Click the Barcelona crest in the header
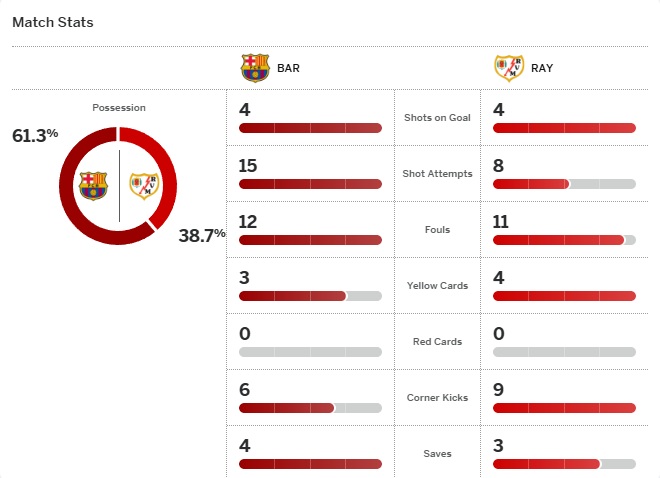This screenshot has width=660, height=478. (x=255, y=68)
